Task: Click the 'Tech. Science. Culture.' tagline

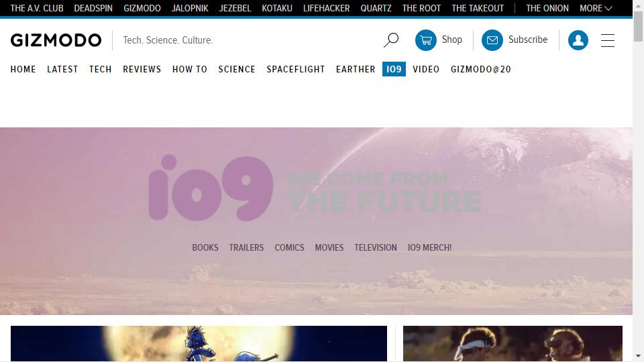Action: click(168, 40)
